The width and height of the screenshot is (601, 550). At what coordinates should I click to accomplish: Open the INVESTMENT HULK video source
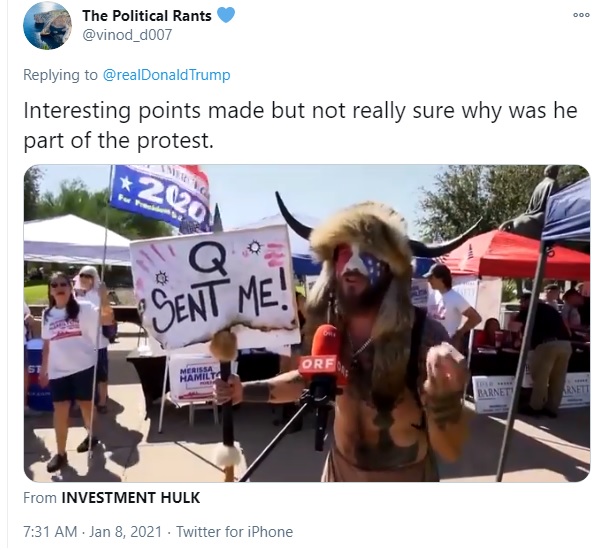click(131, 498)
